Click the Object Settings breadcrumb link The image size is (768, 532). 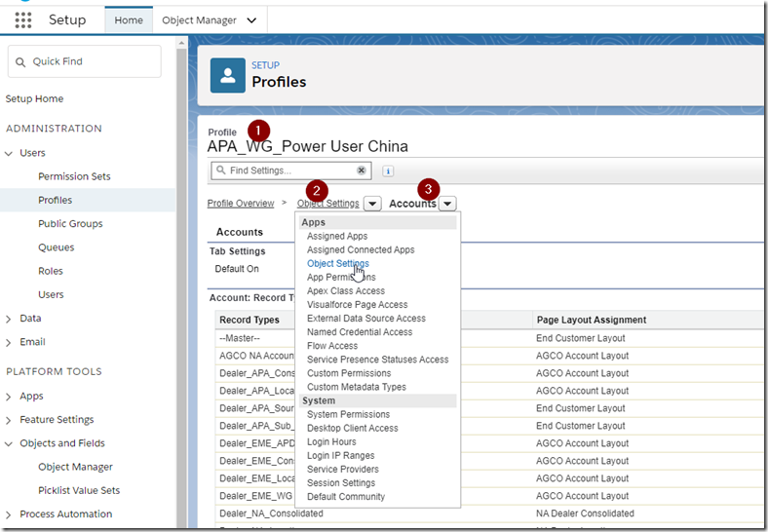(x=327, y=204)
